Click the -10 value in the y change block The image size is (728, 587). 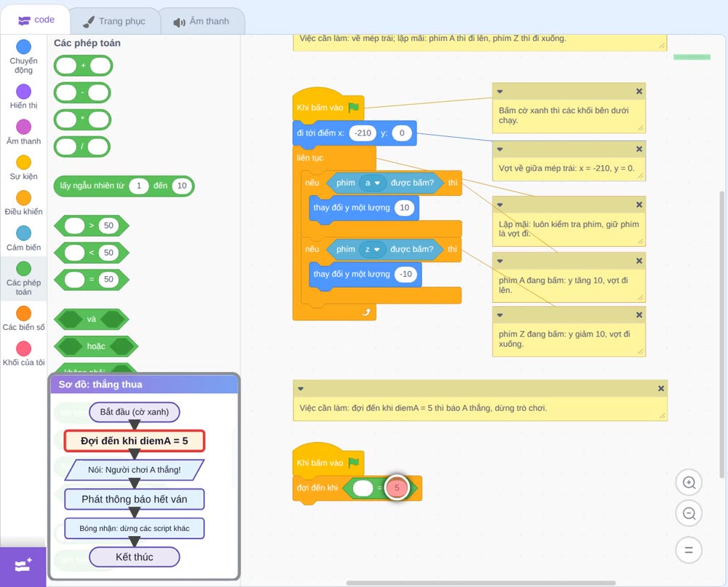(x=405, y=274)
